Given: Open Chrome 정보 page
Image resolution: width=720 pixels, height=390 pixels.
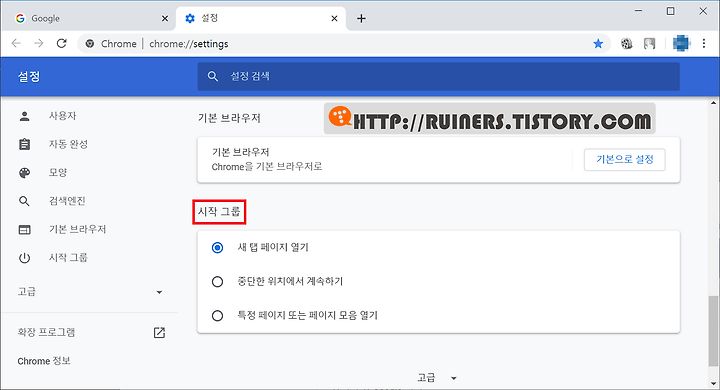Looking at the screenshot, I should [x=44, y=361].
